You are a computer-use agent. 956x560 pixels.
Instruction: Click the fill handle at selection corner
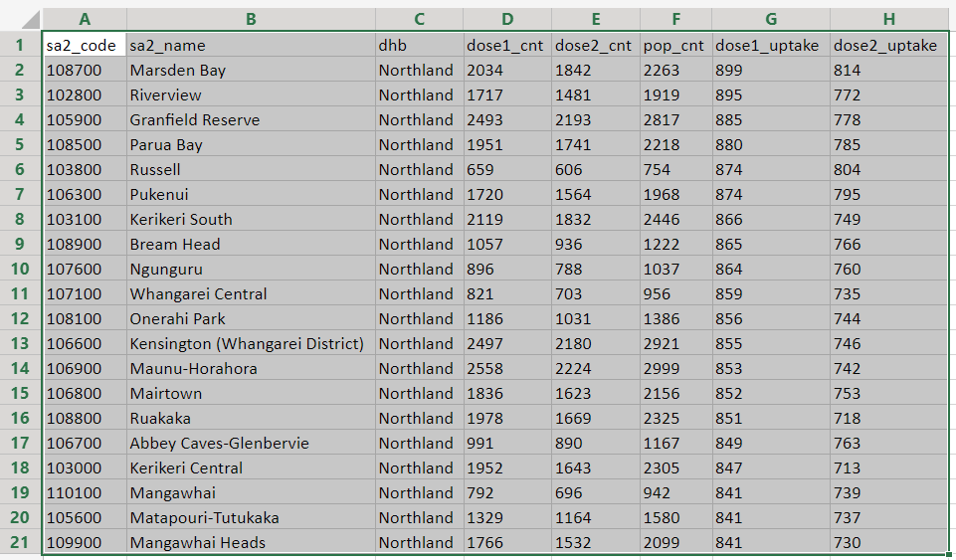click(x=950, y=554)
